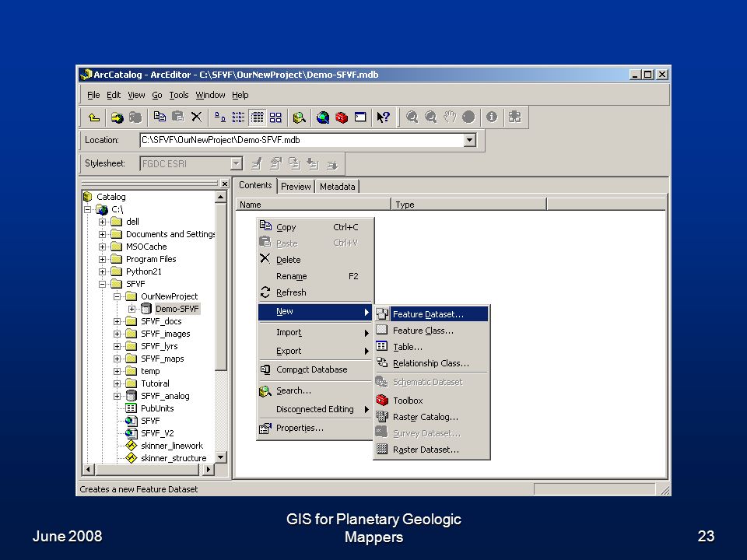Viewport: 747px width, 560px height.
Task: Click the Connect To Folder icon
Action: [117, 117]
